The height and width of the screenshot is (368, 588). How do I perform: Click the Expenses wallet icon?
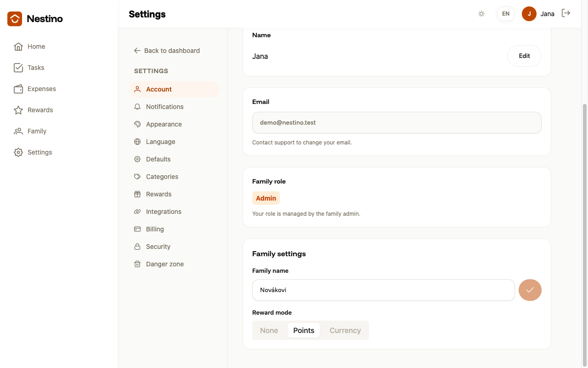pos(18,89)
